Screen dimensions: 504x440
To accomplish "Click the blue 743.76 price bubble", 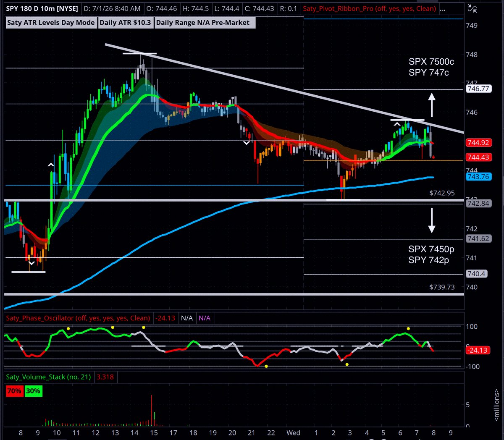I will (x=478, y=177).
